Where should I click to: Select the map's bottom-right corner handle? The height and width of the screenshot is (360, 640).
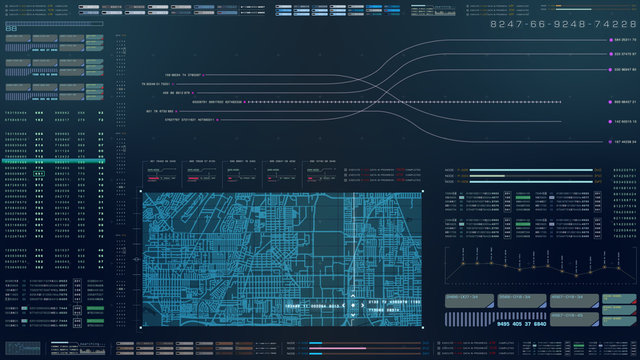click(x=422, y=327)
